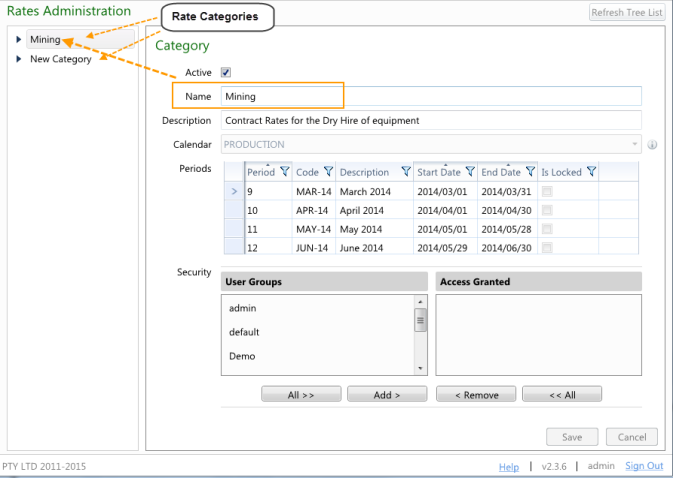Click the MAR-14 code cell

314,191
